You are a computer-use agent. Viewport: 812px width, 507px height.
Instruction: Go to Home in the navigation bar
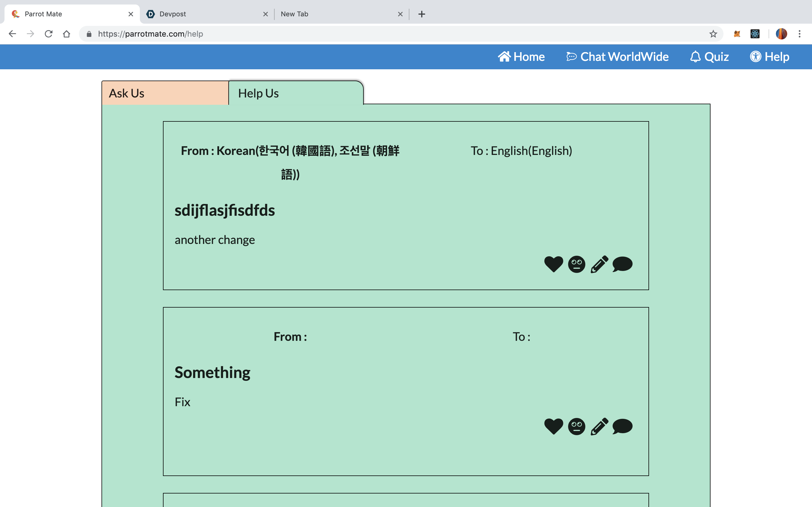click(521, 57)
